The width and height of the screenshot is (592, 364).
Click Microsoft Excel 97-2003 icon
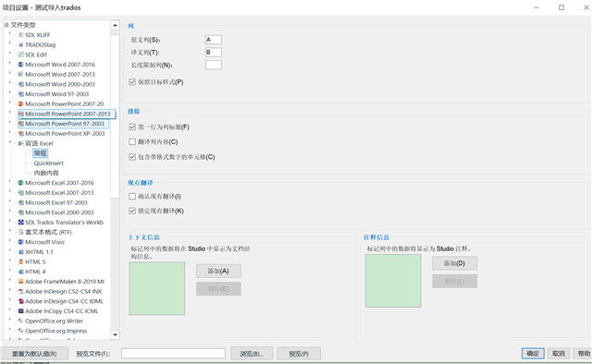tap(21, 202)
